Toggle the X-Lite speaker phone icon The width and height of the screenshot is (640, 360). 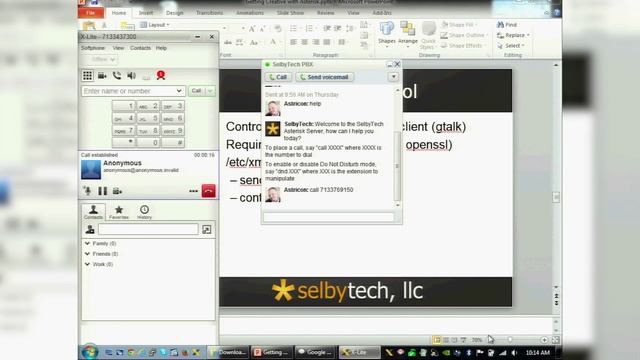[x=131, y=76]
